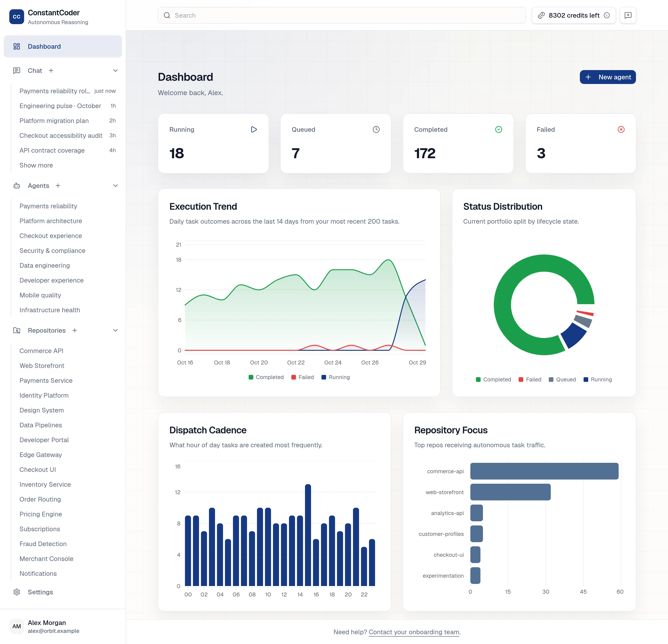668x644 pixels.
Task: Select the Platform architecture agent
Action: coord(51,221)
